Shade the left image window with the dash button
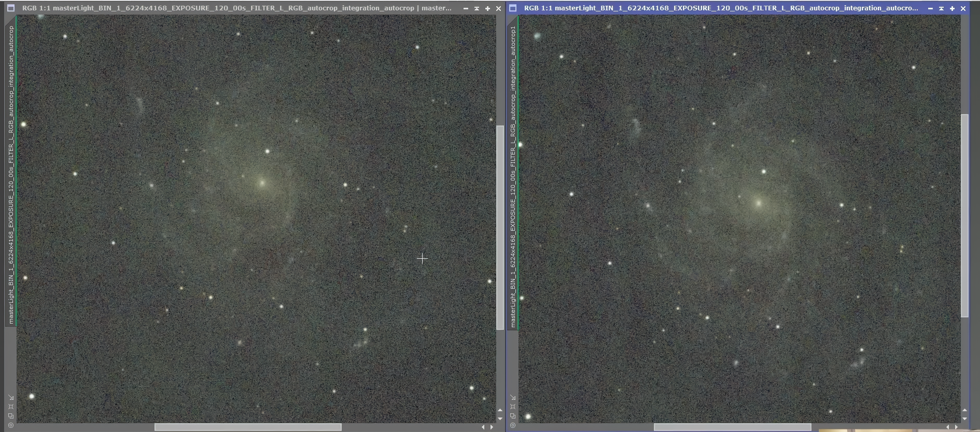The image size is (980, 432). coord(466,8)
